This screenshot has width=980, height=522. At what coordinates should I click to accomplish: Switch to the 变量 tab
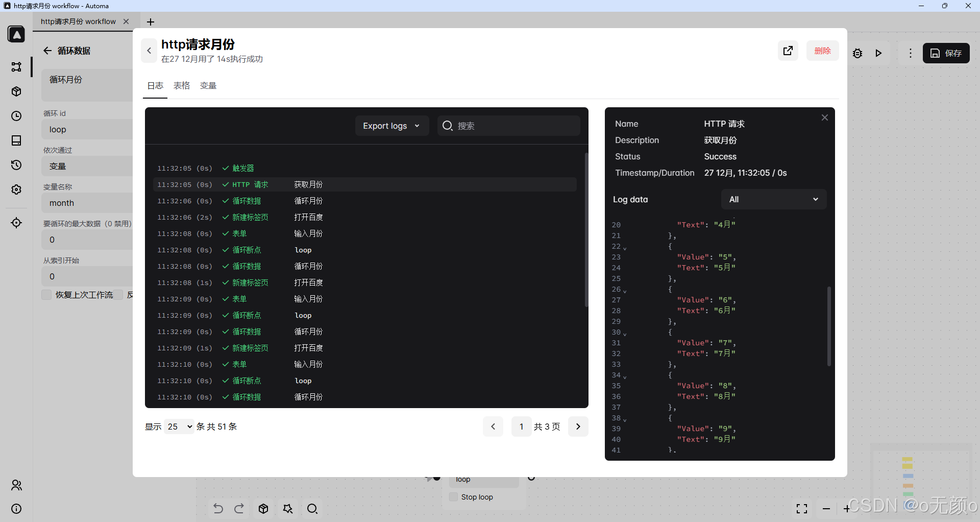(x=208, y=86)
